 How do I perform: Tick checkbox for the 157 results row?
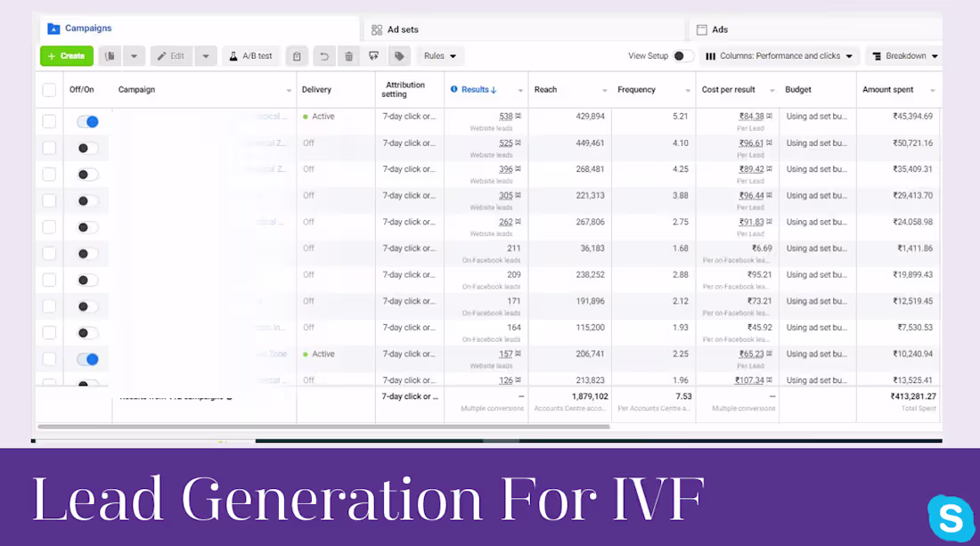coord(49,359)
